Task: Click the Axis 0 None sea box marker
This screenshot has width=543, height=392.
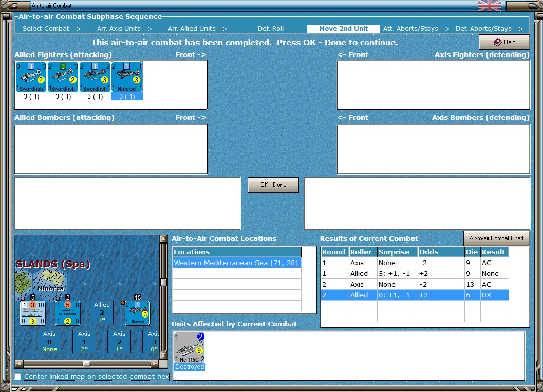Action: [49, 342]
